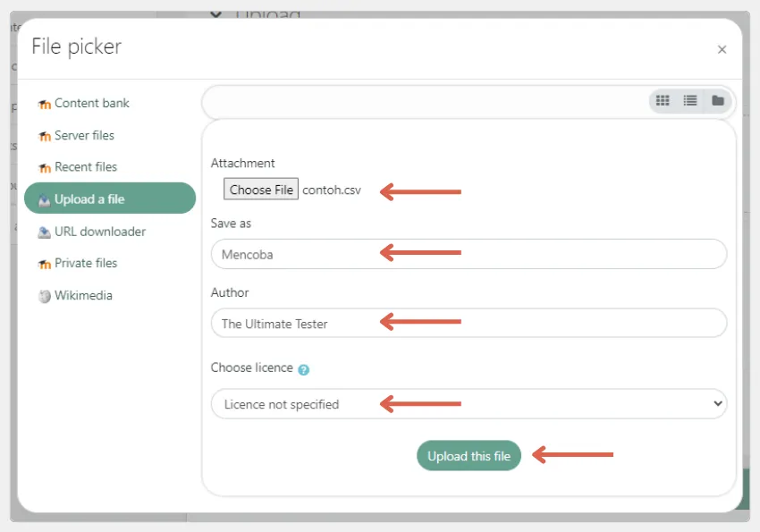Focus the Author name field
The image size is (760, 532).
coord(469,323)
